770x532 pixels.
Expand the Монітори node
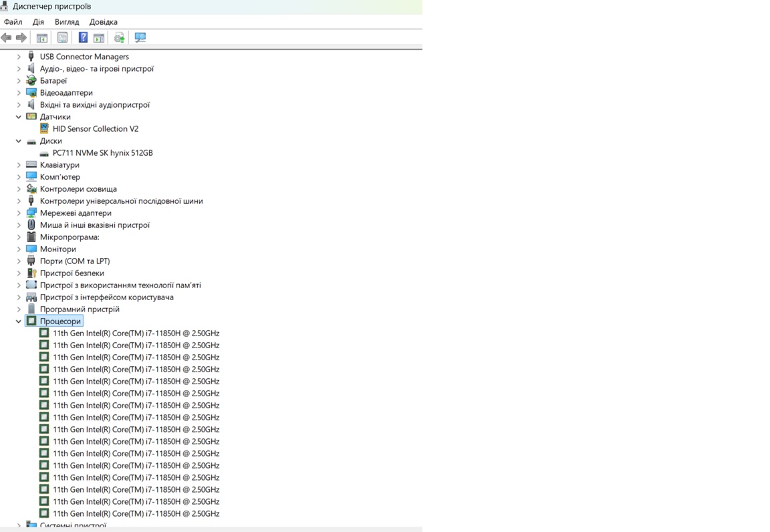[19, 249]
